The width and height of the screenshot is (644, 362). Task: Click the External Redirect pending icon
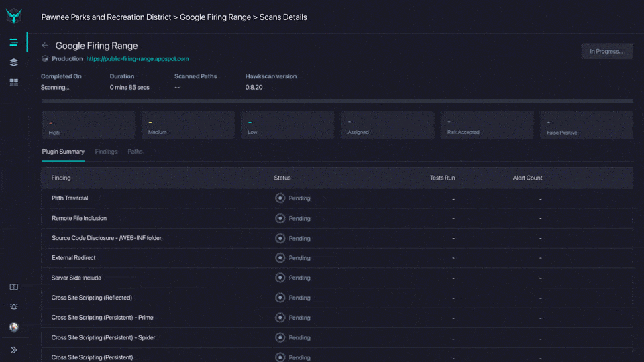(x=280, y=257)
